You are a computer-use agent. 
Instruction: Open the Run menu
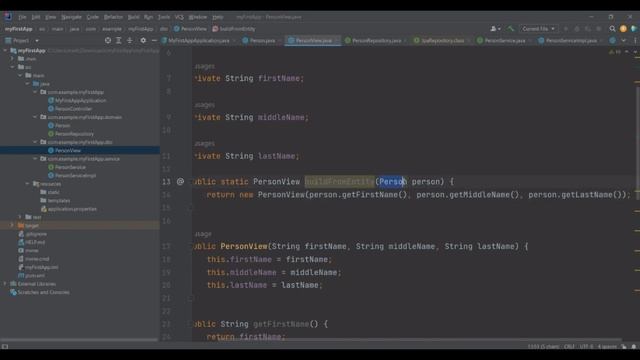(149, 17)
